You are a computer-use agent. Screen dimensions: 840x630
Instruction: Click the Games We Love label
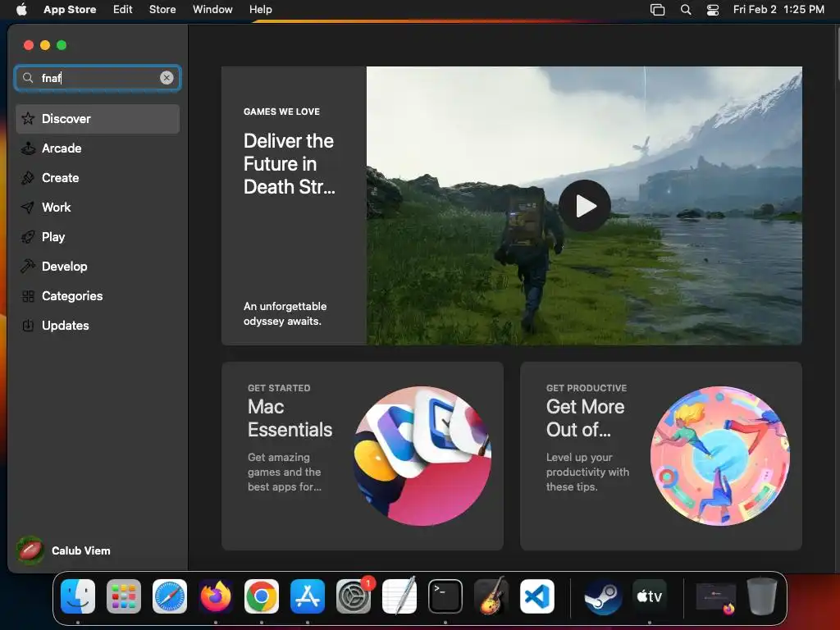point(281,112)
